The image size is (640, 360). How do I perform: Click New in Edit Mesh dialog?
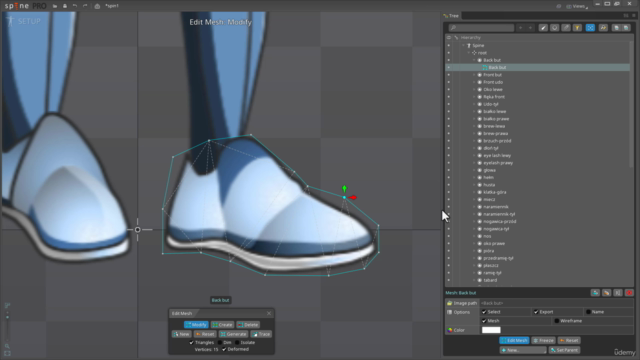click(181, 334)
